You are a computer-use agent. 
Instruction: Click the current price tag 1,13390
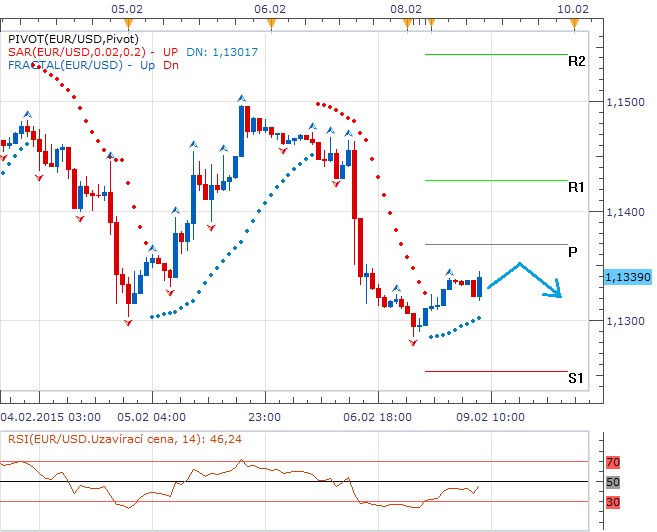(628, 277)
